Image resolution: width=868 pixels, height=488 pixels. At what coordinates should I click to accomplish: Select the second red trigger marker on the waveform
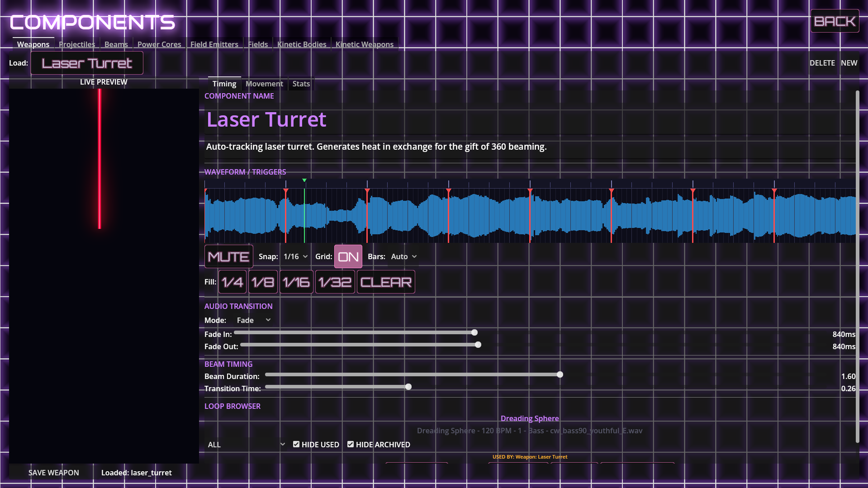coord(286,191)
